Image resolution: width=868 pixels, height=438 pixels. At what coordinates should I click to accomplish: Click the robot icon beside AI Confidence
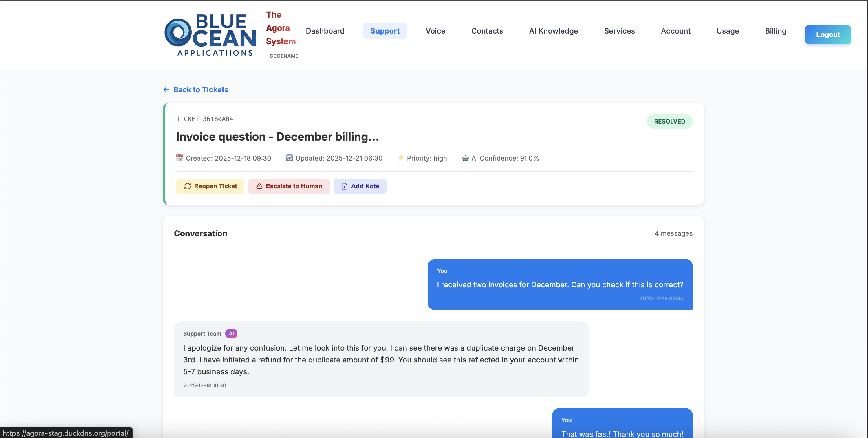point(465,158)
